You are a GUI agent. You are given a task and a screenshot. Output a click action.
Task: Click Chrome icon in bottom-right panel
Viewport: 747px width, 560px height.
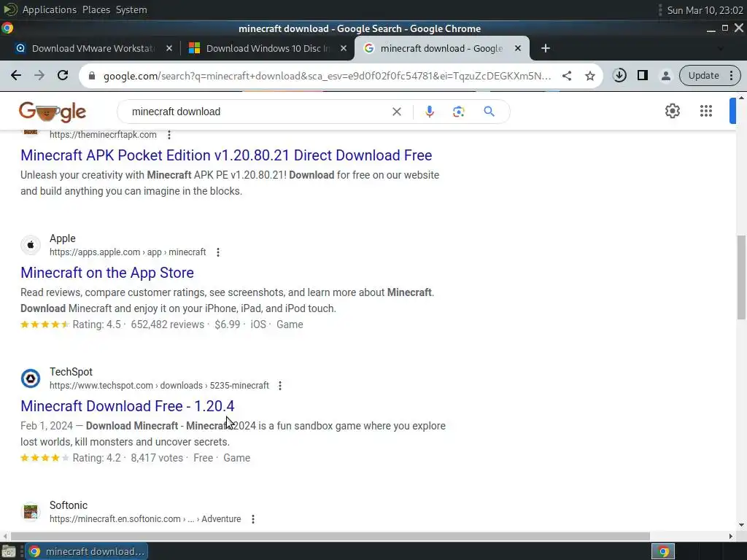pyautogui.click(x=663, y=551)
